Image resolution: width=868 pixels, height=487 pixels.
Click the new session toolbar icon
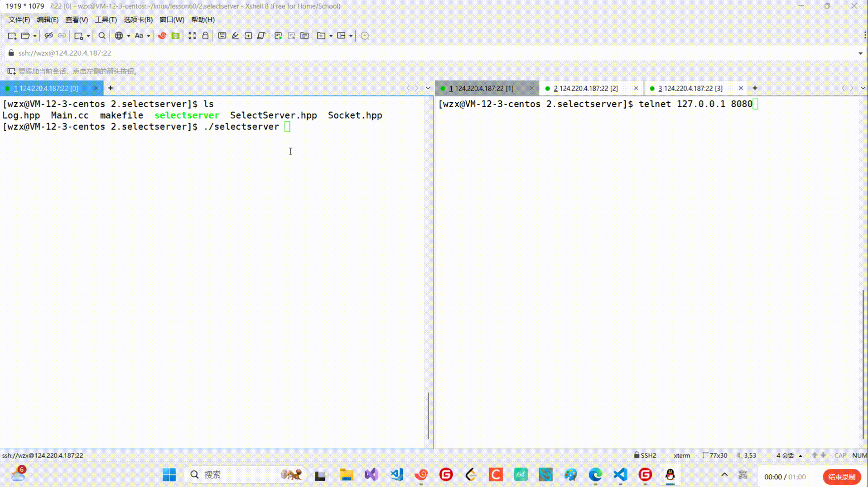click(12, 36)
